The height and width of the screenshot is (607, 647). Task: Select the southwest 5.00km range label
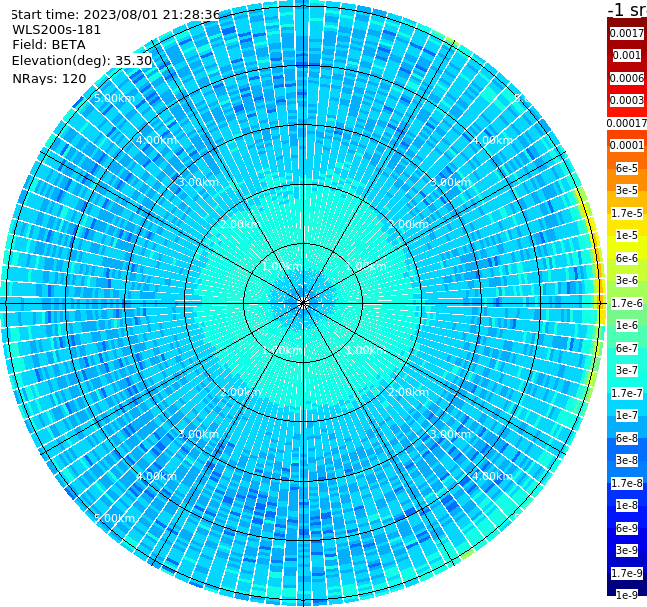click(114, 518)
